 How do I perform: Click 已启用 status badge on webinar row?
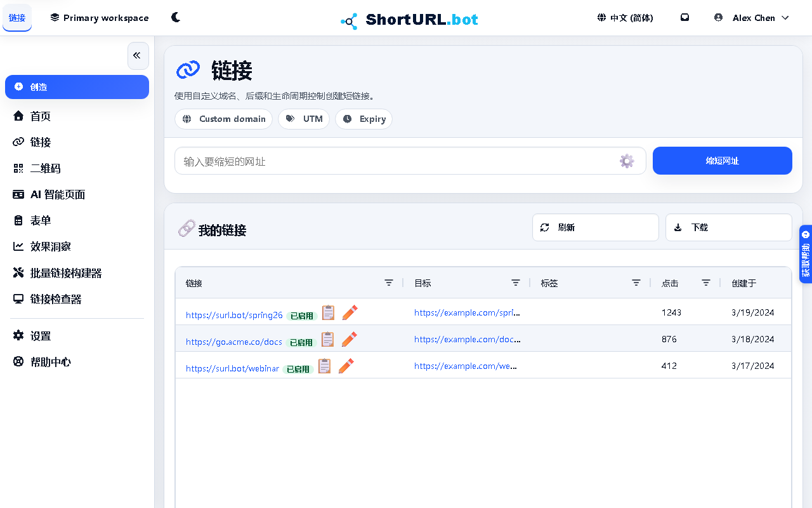point(298,369)
